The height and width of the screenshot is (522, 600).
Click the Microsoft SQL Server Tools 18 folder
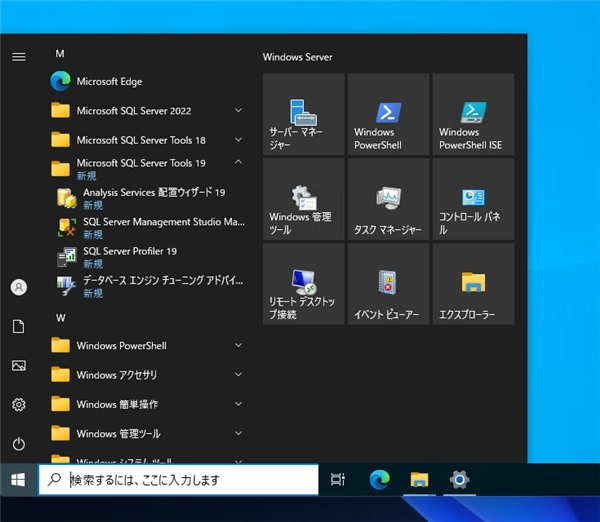[147, 140]
